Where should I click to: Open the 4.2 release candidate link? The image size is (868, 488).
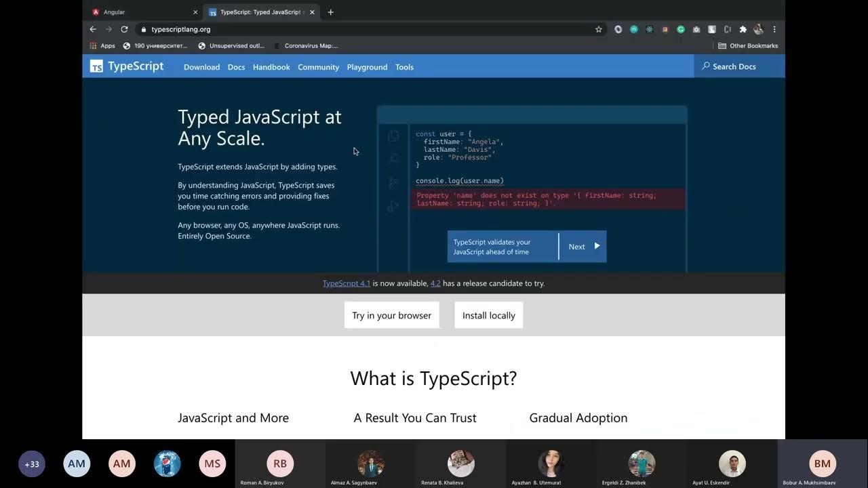coord(435,283)
